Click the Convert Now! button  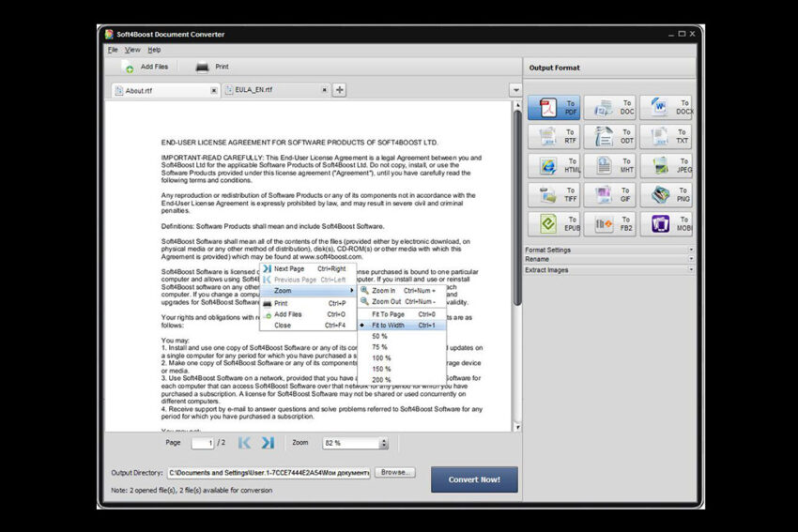coord(474,479)
